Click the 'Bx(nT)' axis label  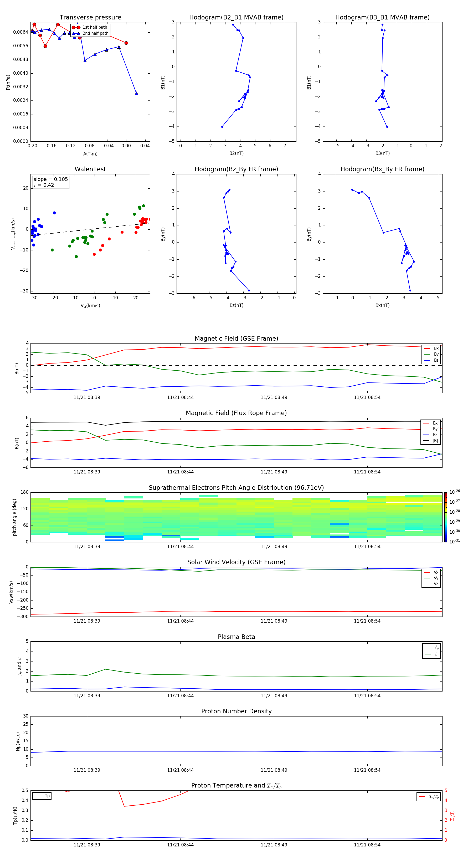(x=382, y=305)
